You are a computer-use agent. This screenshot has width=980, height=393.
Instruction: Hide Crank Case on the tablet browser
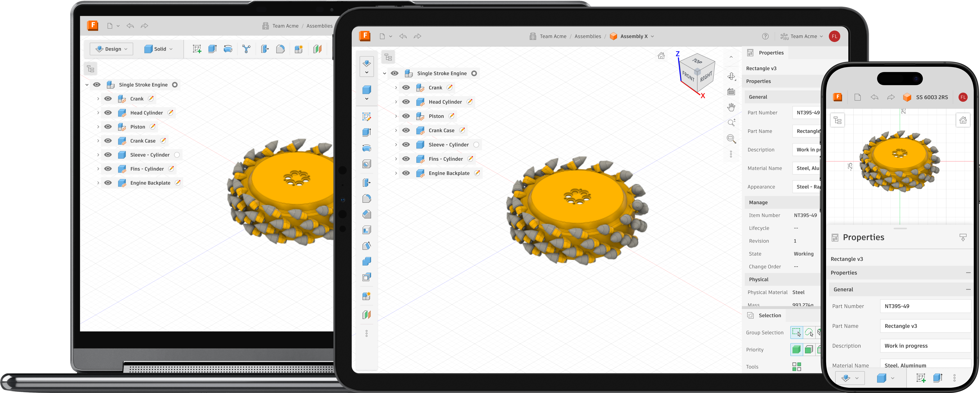pyautogui.click(x=406, y=130)
